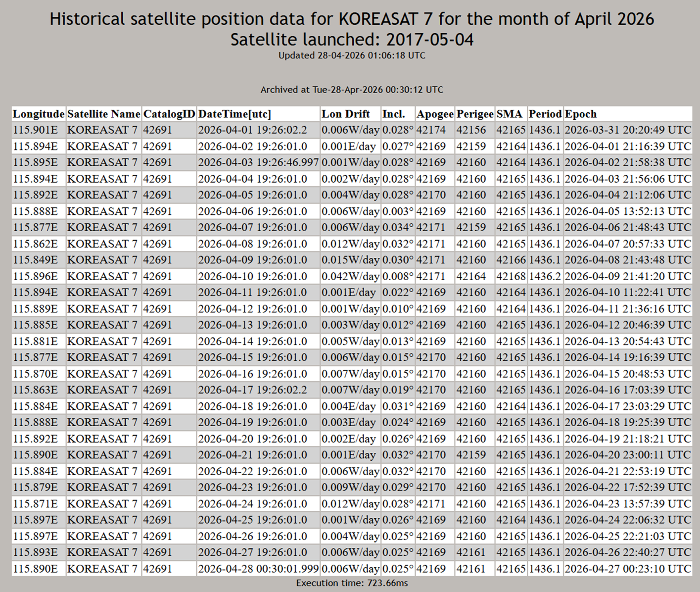This screenshot has width=700, height=592.
Task: Click the Period column header
Action: point(545,114)
